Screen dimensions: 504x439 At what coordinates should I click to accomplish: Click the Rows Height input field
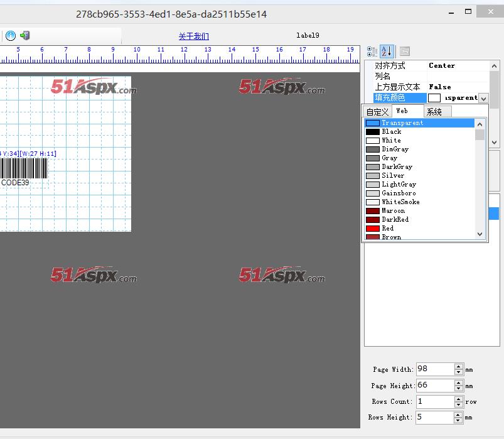(x=435, y=417)
